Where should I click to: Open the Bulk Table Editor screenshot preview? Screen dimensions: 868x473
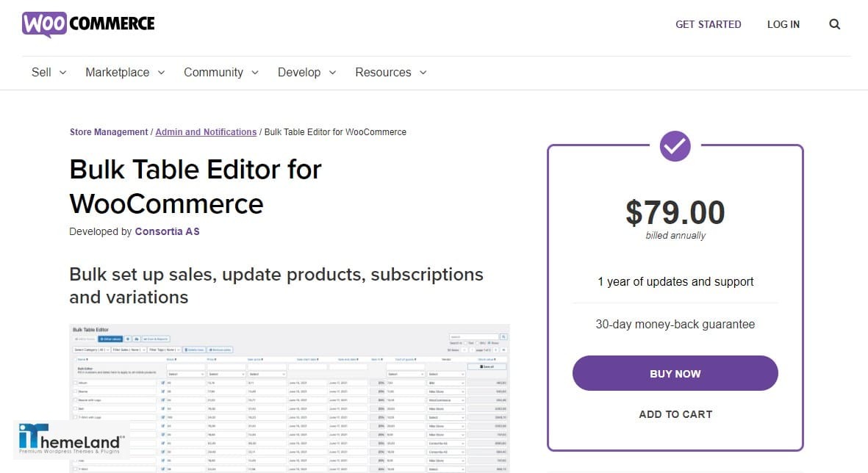click(290, 398)
